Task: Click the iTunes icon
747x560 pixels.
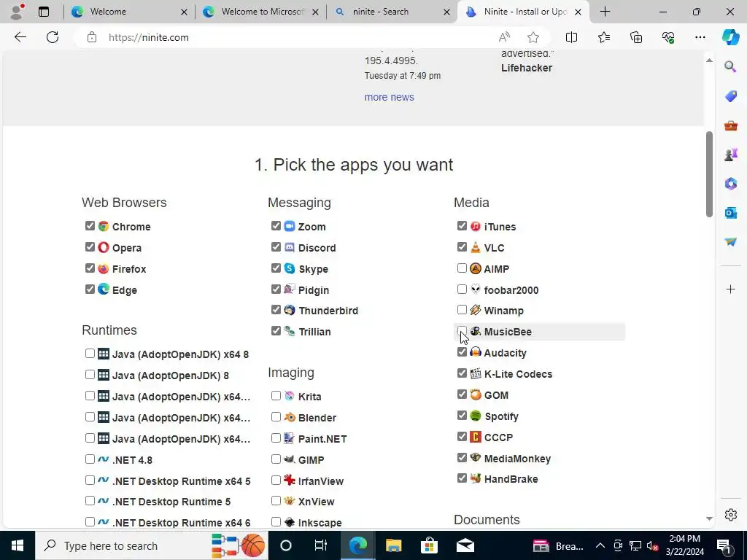Action: tap(476, 226)
